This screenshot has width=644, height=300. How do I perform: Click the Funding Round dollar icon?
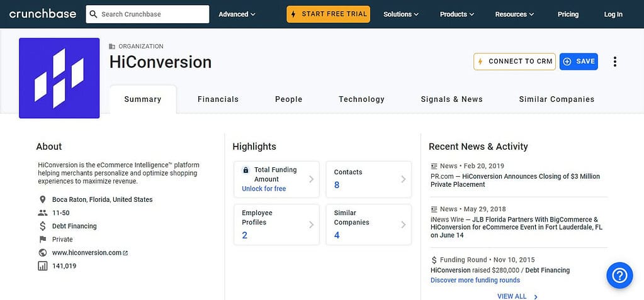pyautogui.click(x=434, y=260)
